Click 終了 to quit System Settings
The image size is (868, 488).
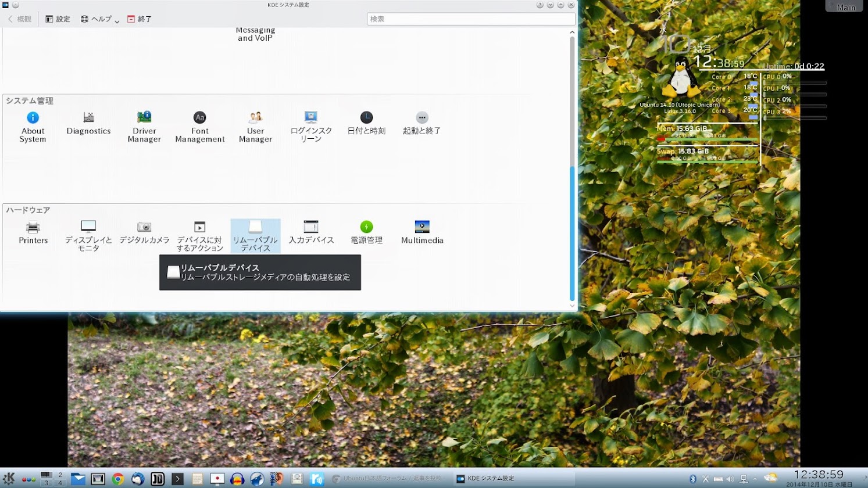click(140, 19)
